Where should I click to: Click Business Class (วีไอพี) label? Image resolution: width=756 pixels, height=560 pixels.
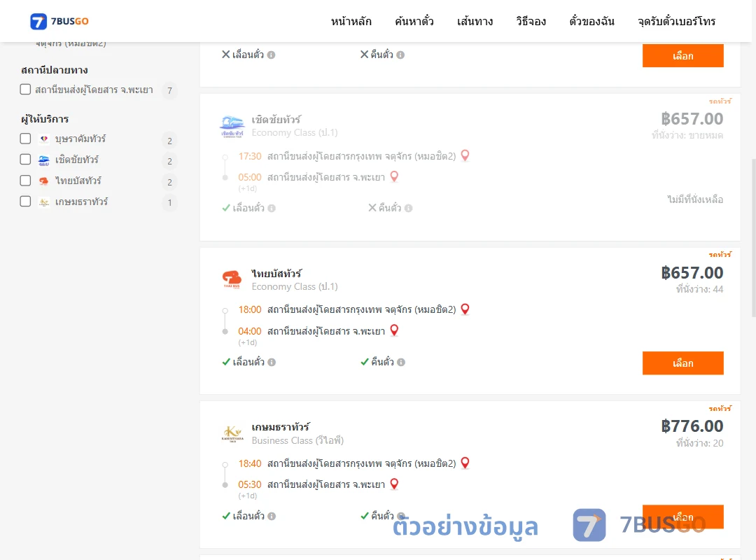(297, 440)
